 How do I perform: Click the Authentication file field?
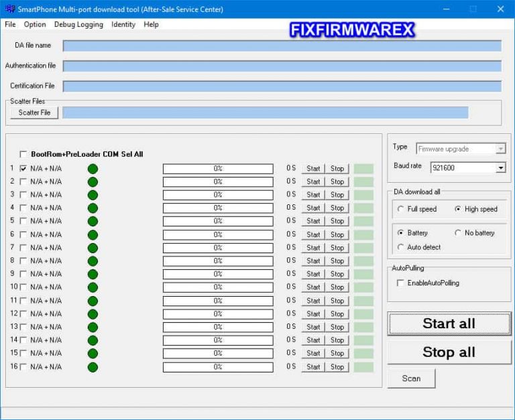point(282,66)
